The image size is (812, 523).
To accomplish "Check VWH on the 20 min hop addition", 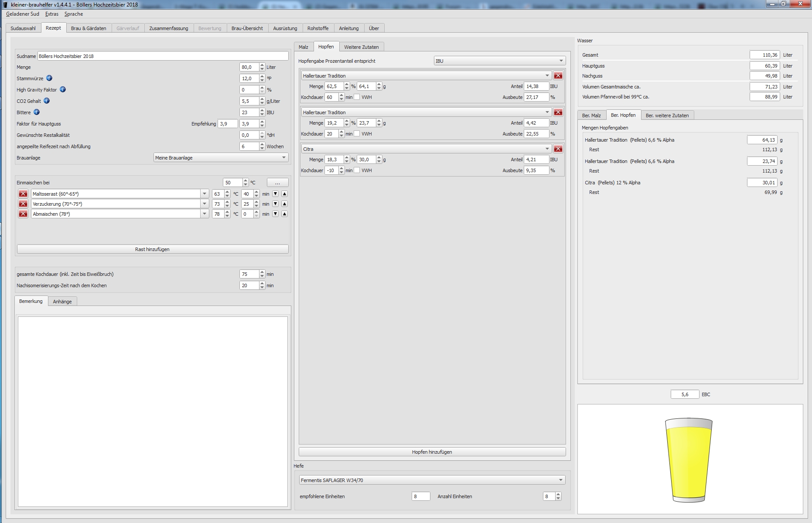I will coord(357,134).
